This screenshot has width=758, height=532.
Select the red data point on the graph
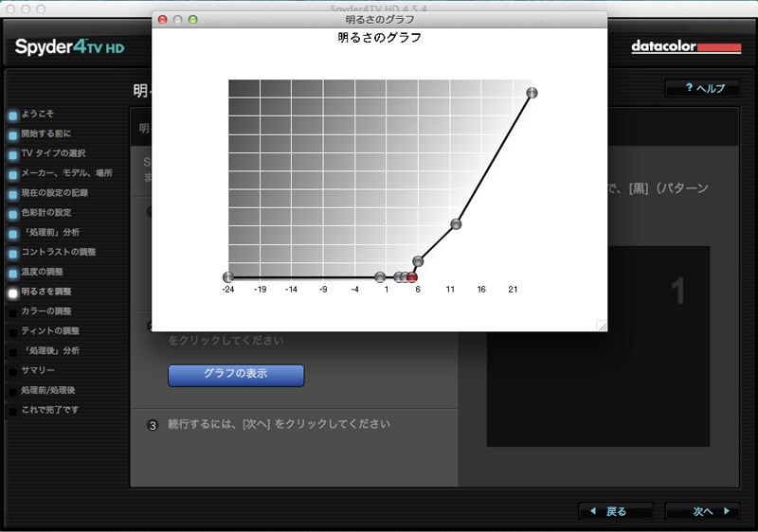412,277
